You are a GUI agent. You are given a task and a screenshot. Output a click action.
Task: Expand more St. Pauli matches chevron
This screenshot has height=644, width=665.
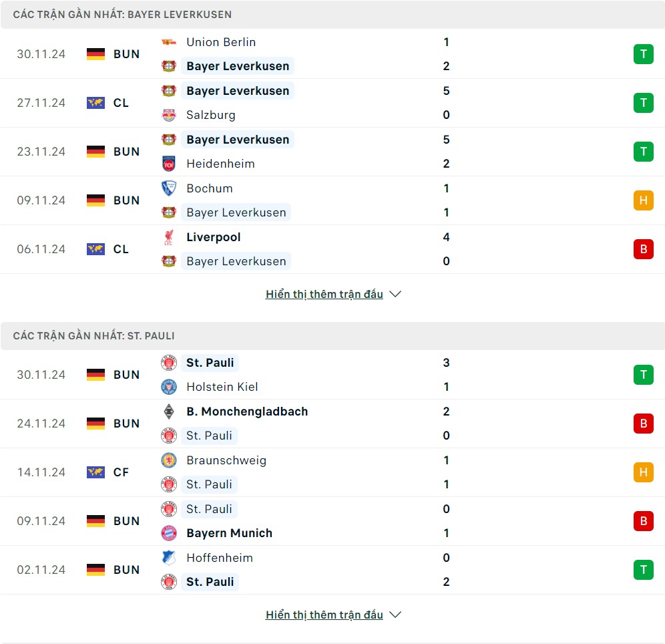(395, 615)
